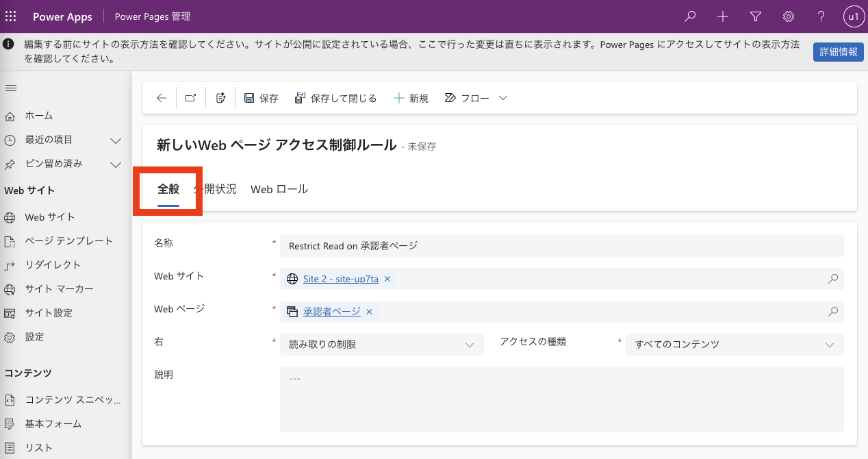
Task: Click the back arrow in command bar
Action: [x=162, y=98]
